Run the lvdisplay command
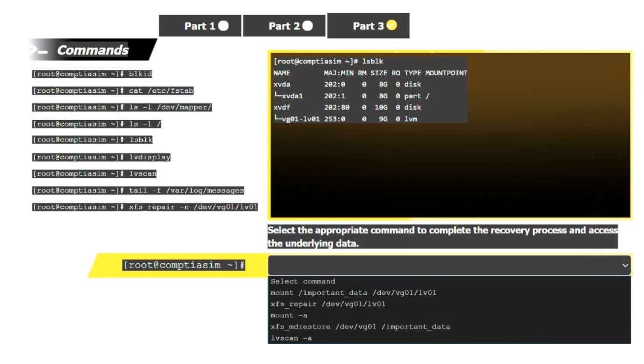The height and width of the screenshot is (364, 644). point(101,157)
